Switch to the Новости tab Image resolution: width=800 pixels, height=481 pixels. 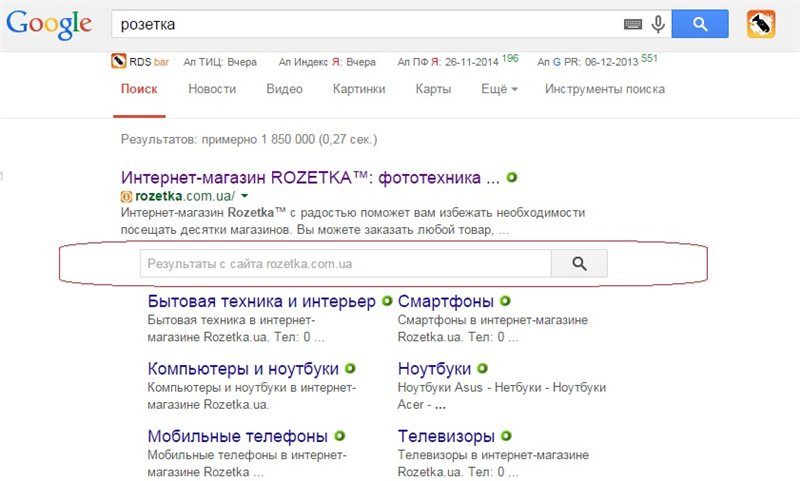(212, 89)
